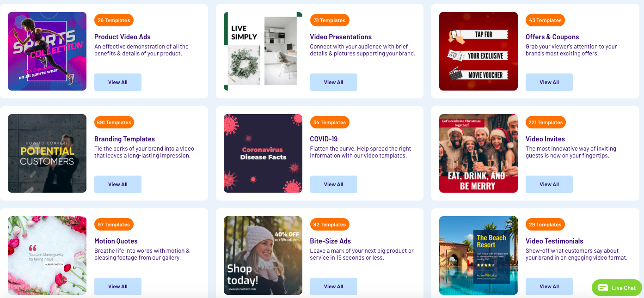644x298 pixels.
Task: Click View All under Offers & Coupons
Action: pyautogui.click(x=549, y=82)
